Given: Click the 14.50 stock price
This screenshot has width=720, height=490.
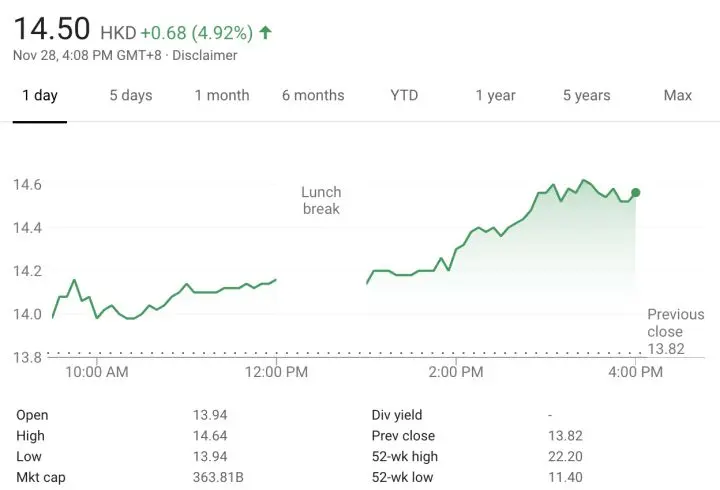Looking at the screenshot, I should pos(52,29).
